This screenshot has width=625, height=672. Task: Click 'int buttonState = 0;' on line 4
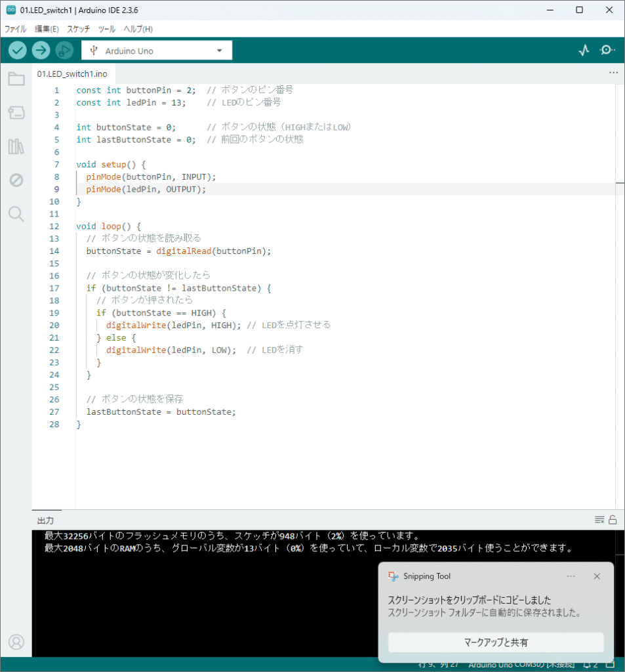(126, 127)
